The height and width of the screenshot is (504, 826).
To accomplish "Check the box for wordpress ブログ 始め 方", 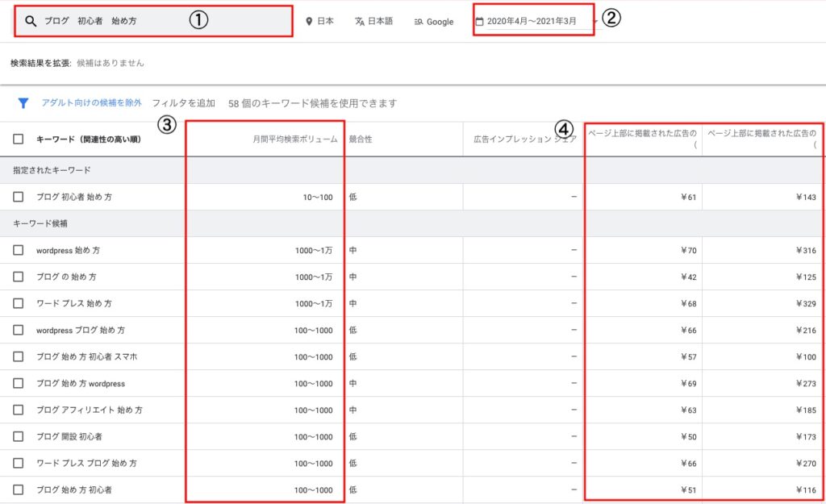I will click(19, 330).
